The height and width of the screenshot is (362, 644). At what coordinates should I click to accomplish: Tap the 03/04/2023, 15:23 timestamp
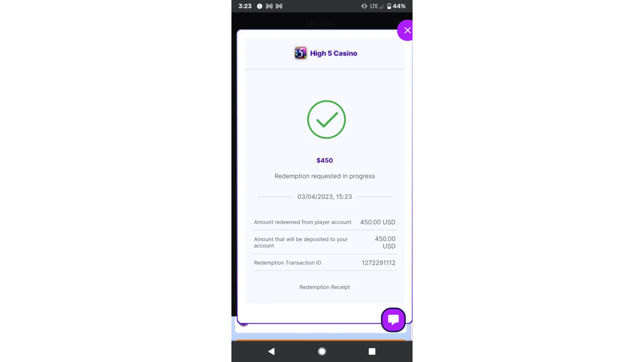tap(325, 197)
